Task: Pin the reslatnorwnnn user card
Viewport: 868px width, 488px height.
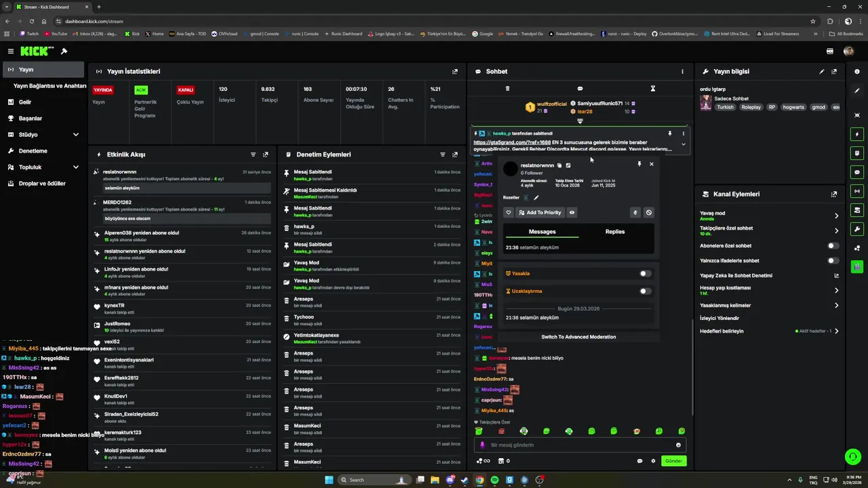Action: coord(639,164)
